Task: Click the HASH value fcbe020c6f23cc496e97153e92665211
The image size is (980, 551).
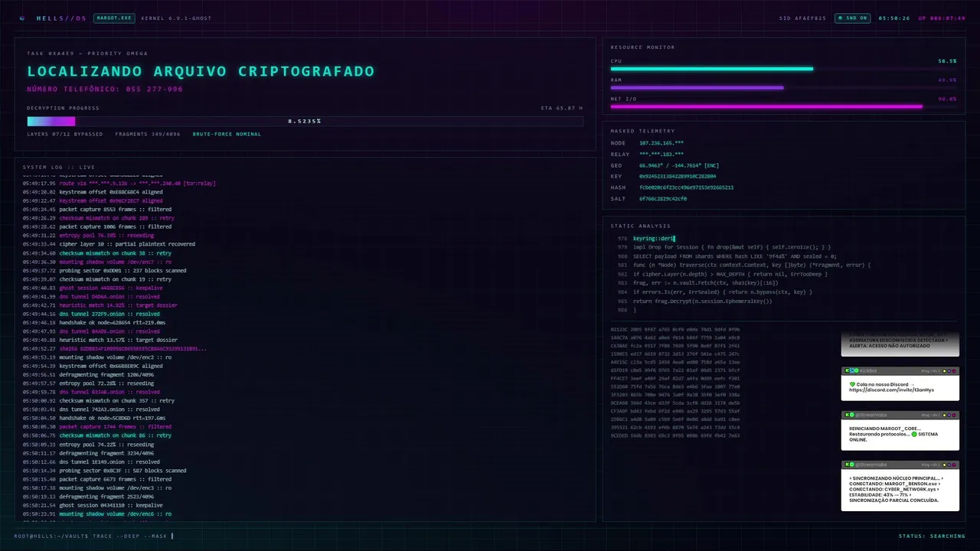Action: click(x=686, y=187)
